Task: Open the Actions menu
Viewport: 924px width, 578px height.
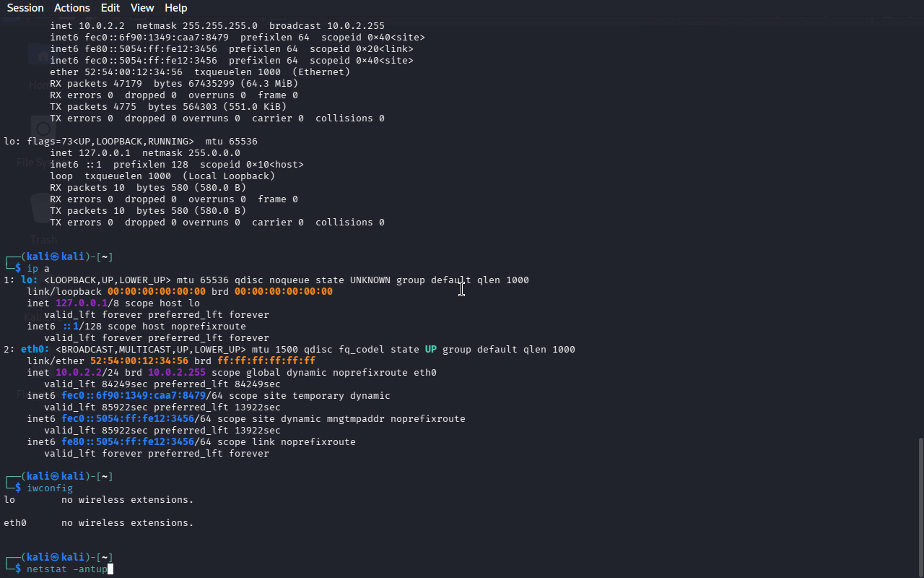Action: click(x=72, y=8)
